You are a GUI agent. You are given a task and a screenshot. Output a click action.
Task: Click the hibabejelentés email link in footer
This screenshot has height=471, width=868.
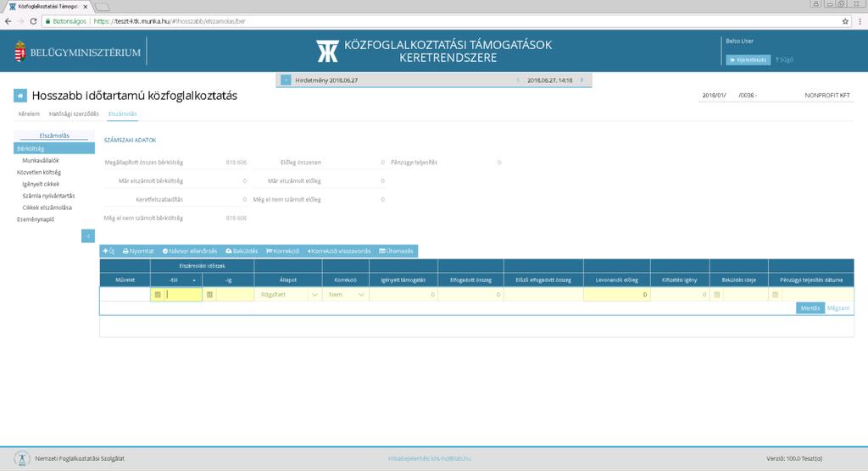tap(430, 458)
